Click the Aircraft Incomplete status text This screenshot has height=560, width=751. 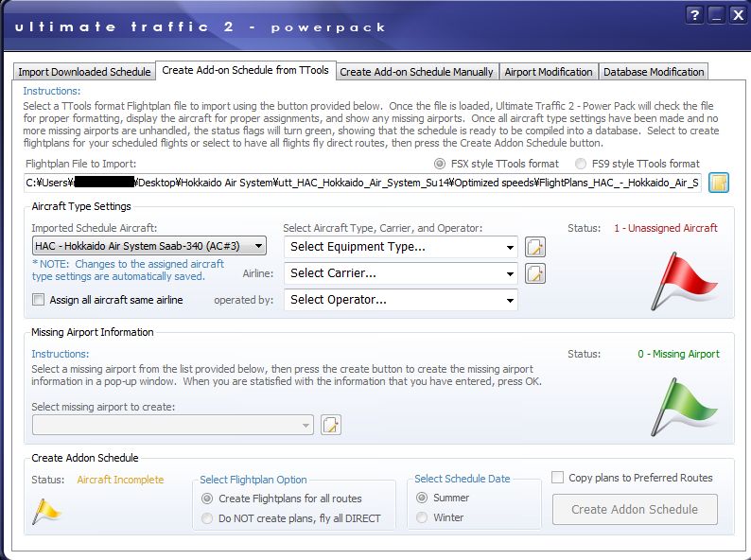[120, 480]
